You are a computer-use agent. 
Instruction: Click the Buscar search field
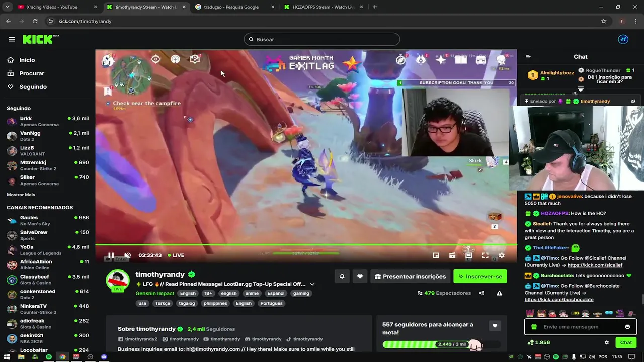(322, 39)
